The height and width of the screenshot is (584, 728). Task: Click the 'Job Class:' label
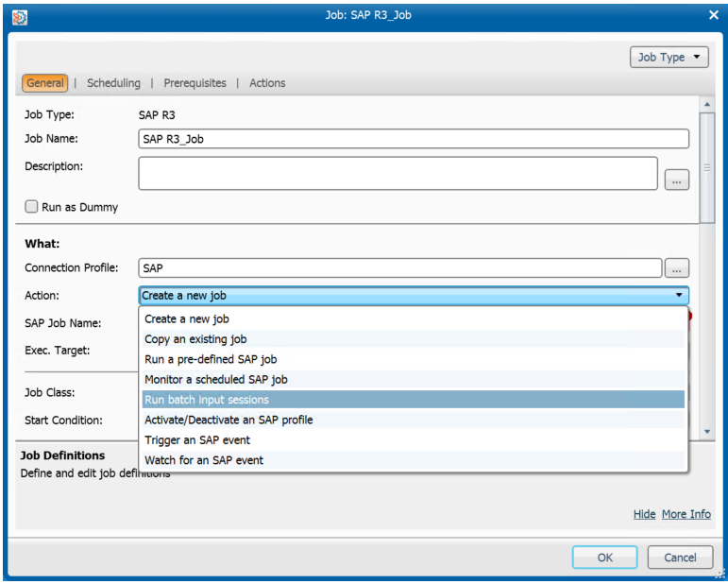tap(50, 392)
